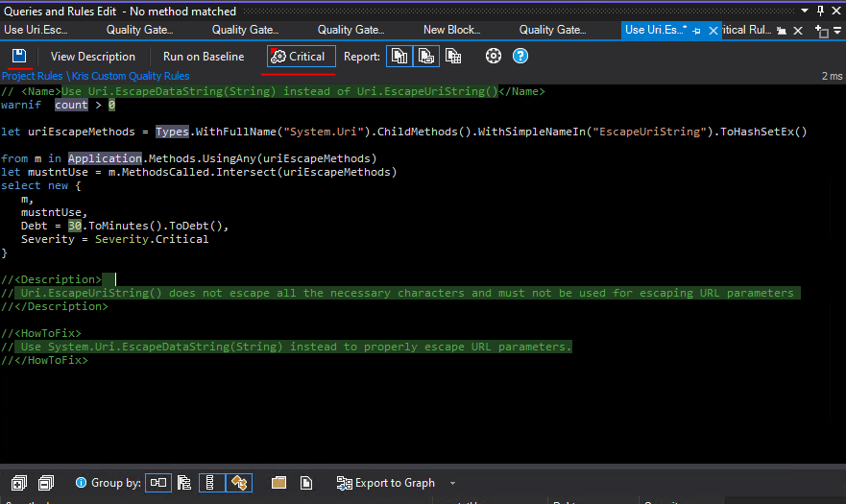Image resolution: width=846 pixels, height=504 pixels.
Task: Expand all results with the plus-stack icon
Action: coord(19,483)
